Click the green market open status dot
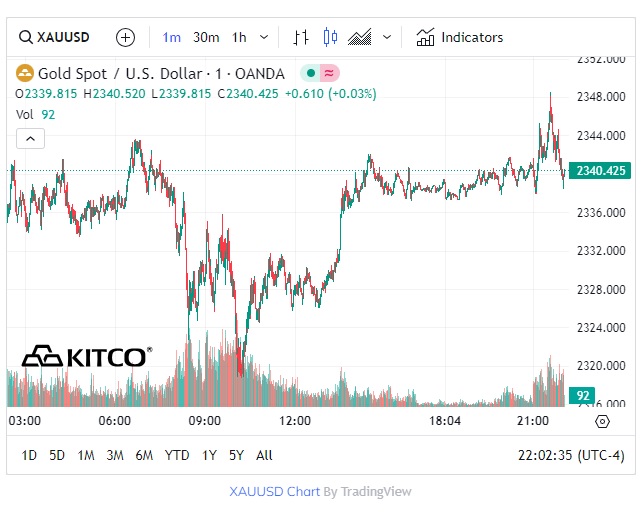Viewport: 643px width, 517px height. [311, 73]
